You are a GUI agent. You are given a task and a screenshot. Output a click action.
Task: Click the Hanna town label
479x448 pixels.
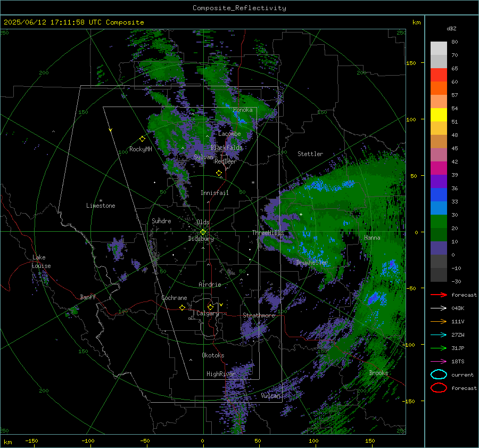(x=372, y=238)
